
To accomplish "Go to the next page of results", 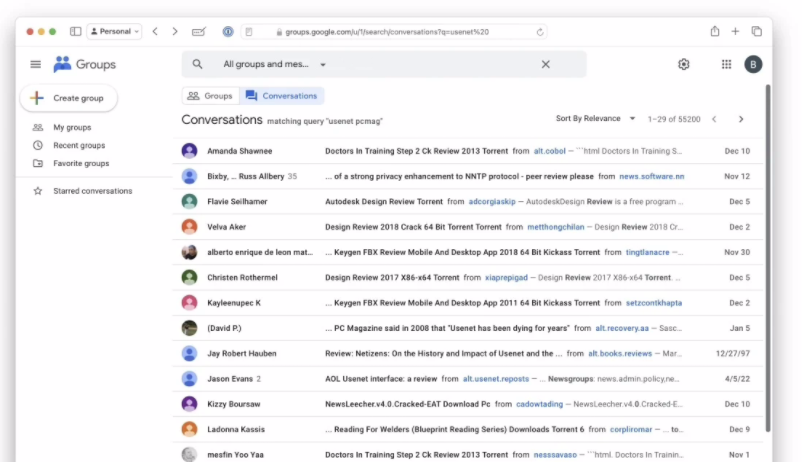I will pos(741,119).
